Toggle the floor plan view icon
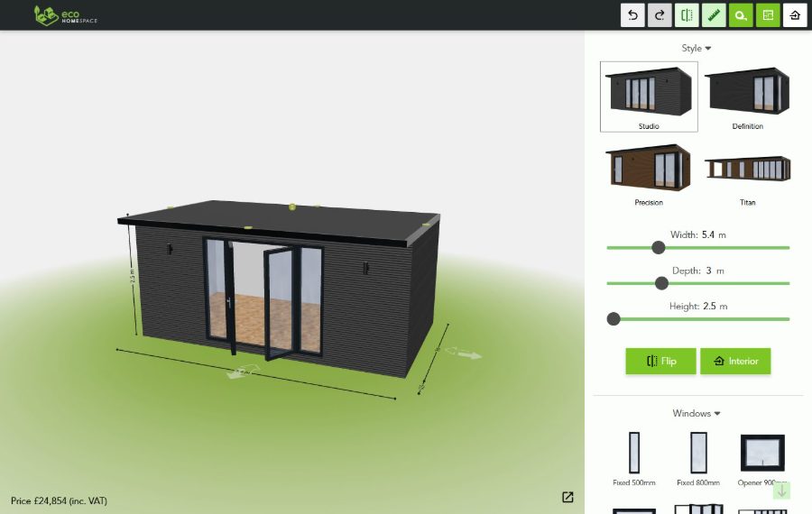 click(768, 15)
